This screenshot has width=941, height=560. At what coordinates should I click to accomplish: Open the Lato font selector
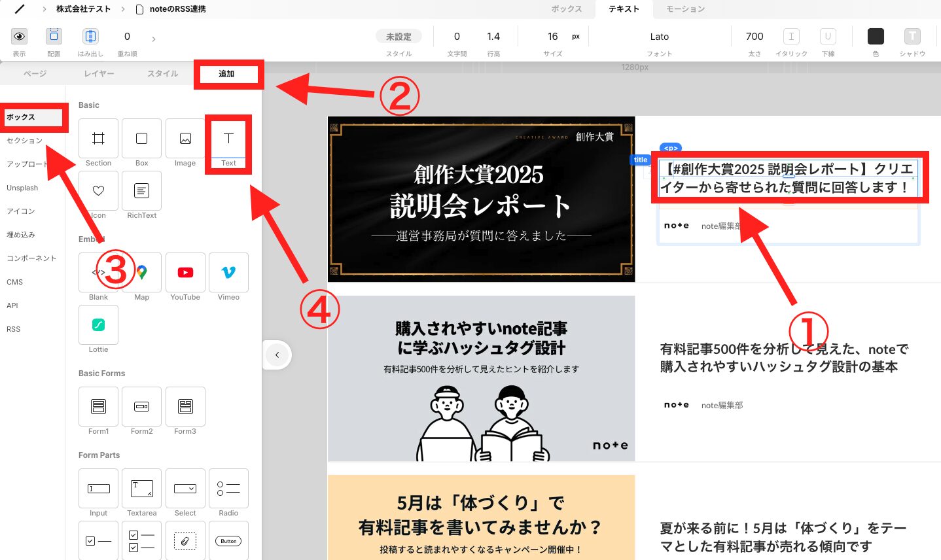pyautogui.click(x=659, y=37)
